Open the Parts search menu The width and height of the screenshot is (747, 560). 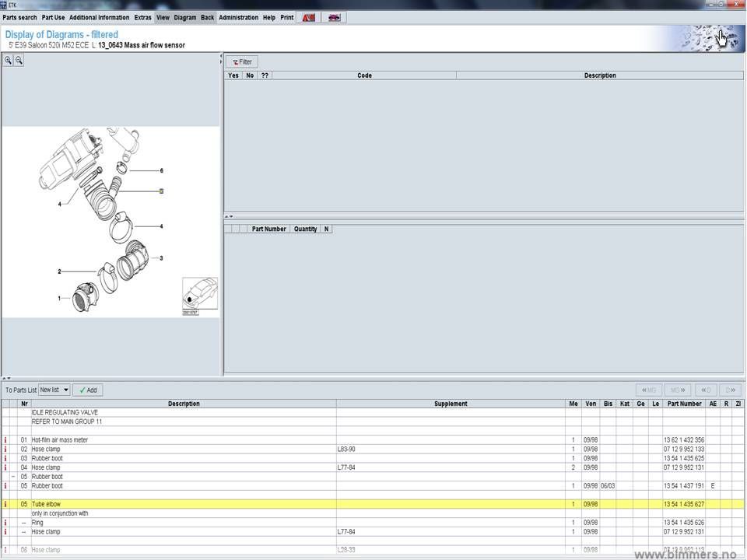tap(19, 18)
